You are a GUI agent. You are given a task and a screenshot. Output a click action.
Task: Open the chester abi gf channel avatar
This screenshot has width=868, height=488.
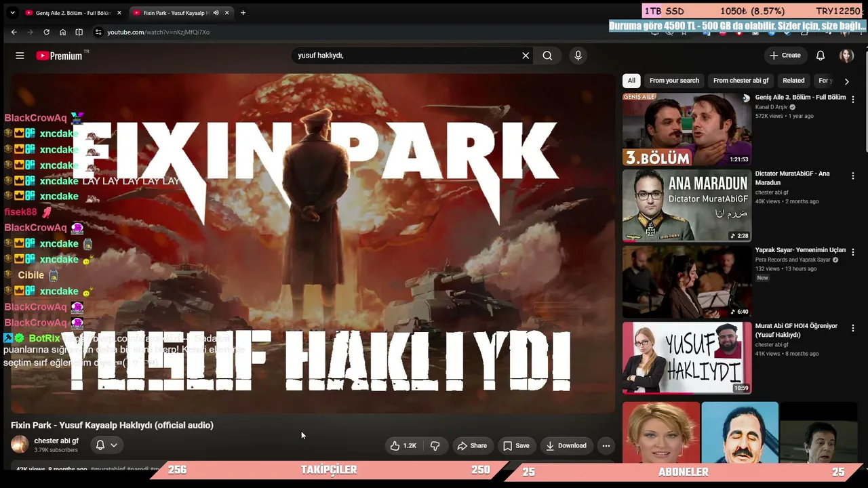(20, 445)
